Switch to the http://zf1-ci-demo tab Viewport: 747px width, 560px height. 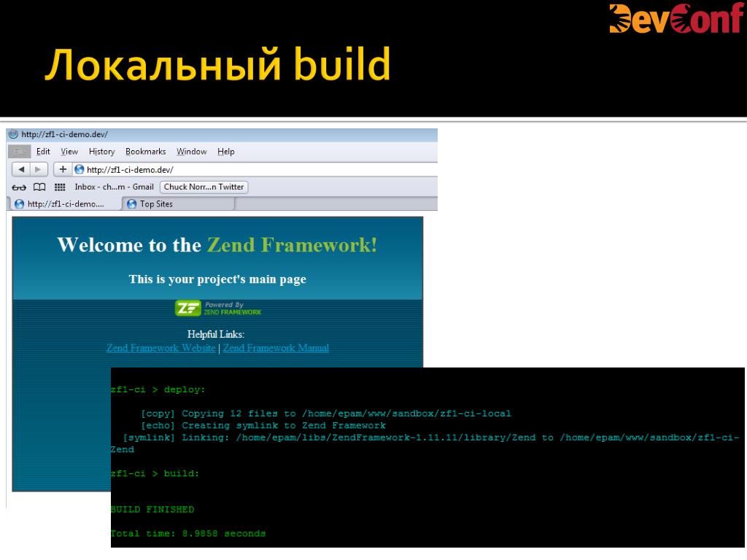click(x=65, y=204)
